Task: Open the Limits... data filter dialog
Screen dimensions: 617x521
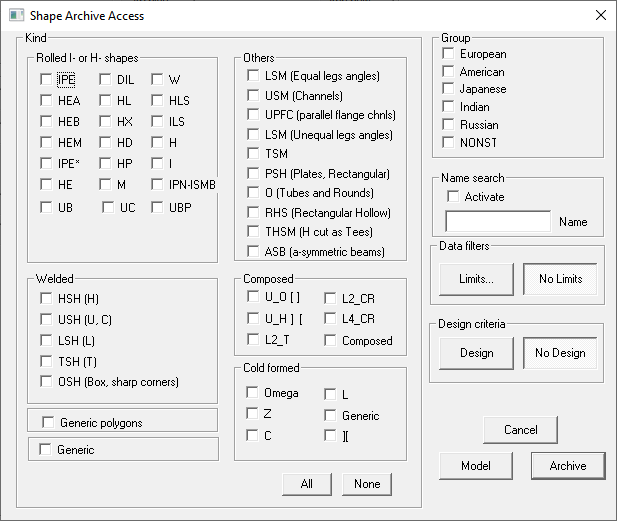Action: click(477, 279)
